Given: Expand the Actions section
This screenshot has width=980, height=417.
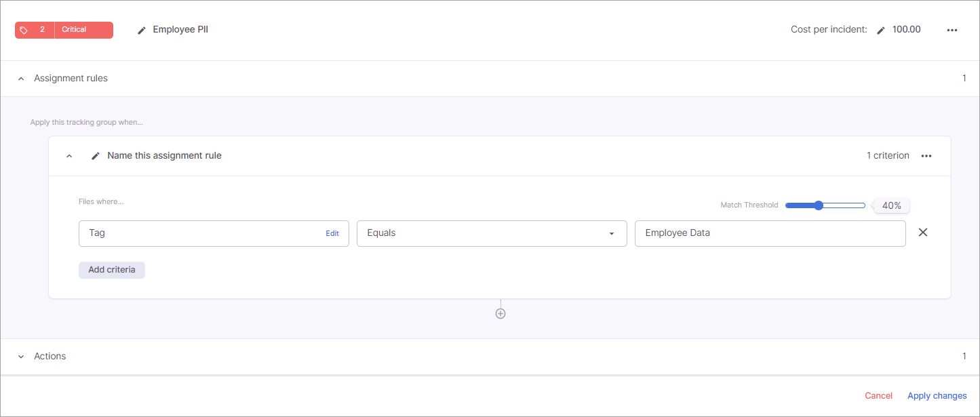Looking at the screenshot, I should (x=20, y=357).
